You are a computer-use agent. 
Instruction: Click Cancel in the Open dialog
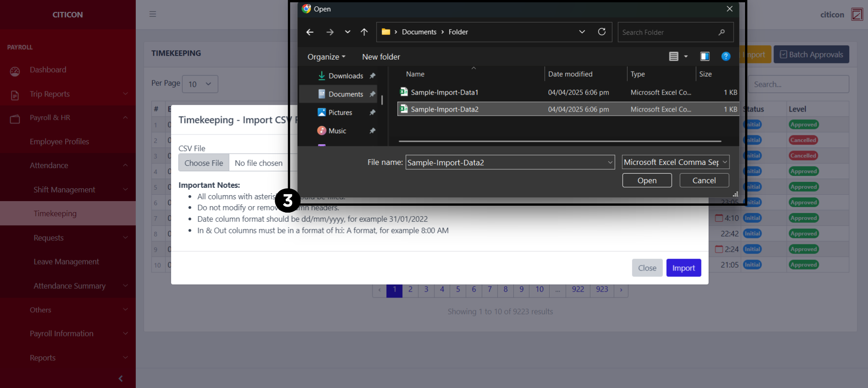click(x=704, y=180)
